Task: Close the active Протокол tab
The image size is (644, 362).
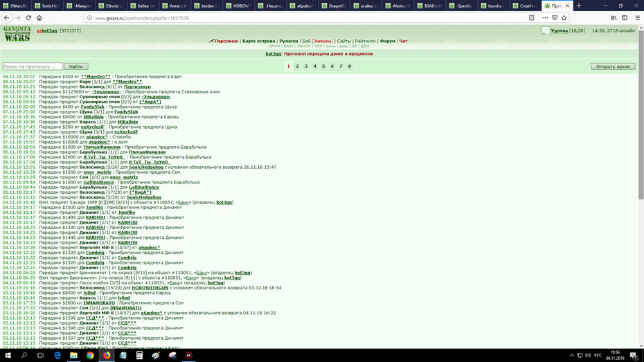Action: click(x=567, y=6)
